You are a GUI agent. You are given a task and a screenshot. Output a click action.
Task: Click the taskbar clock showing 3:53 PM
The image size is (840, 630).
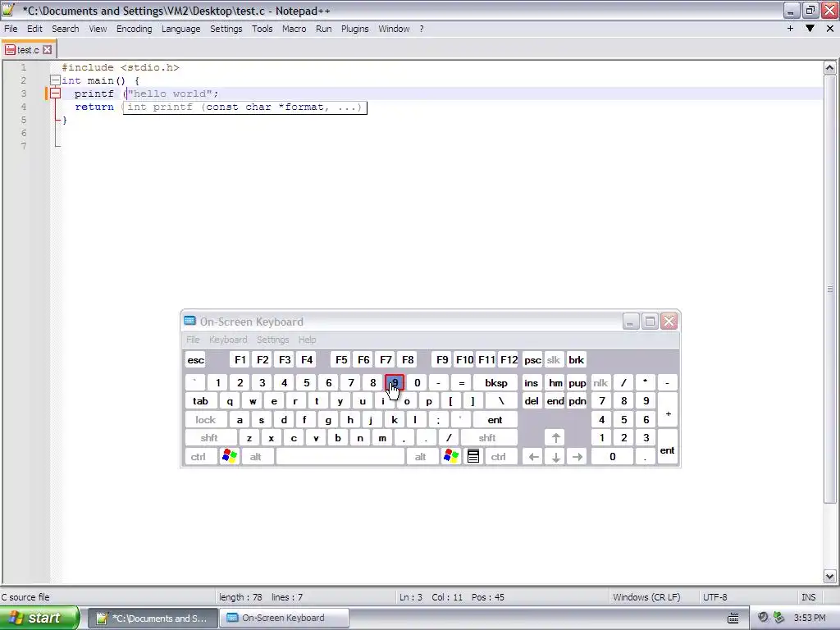tap(810, 619)
